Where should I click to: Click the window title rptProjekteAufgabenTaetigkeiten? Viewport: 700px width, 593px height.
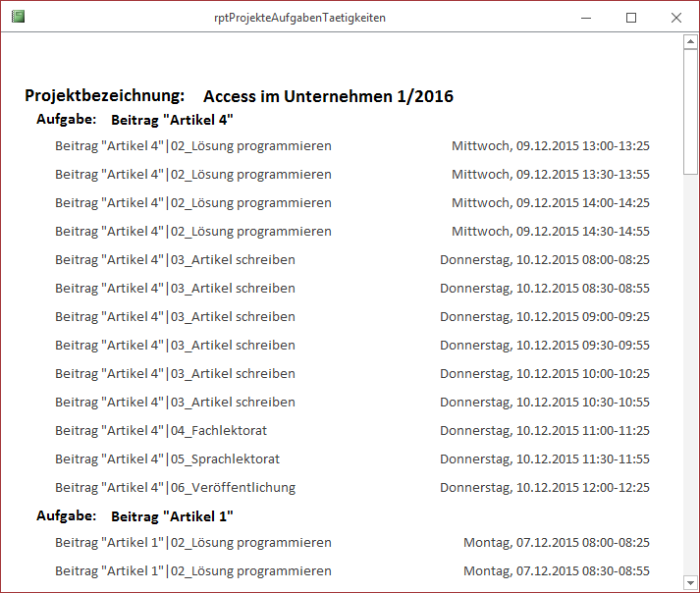coord(299,18)
